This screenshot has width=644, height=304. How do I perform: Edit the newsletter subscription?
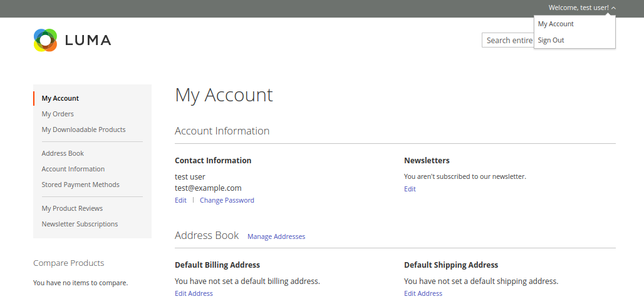coord(410,189)
